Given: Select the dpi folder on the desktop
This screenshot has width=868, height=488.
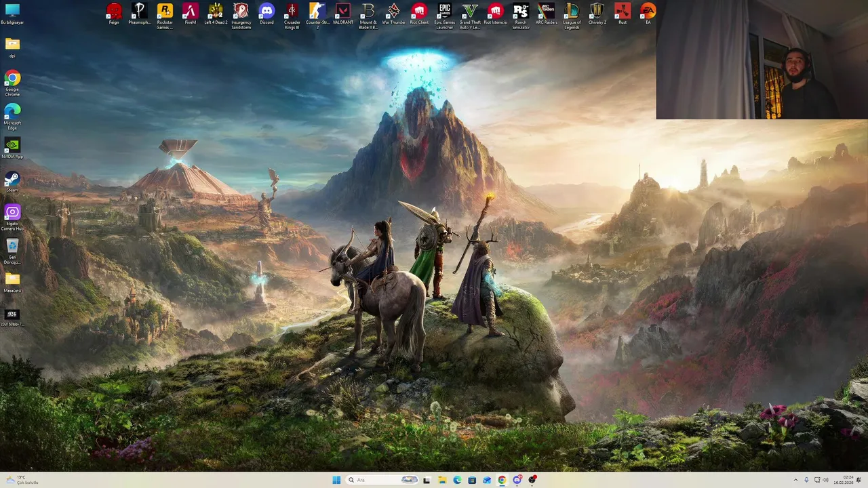Looking at the screenshot, I should coord(12,47).
